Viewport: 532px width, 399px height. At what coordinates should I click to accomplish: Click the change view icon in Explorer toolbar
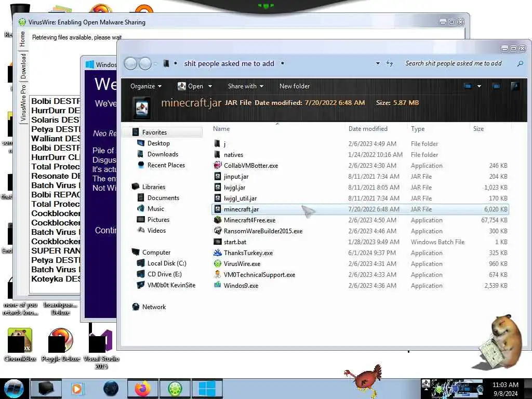[x=468, y=86]
